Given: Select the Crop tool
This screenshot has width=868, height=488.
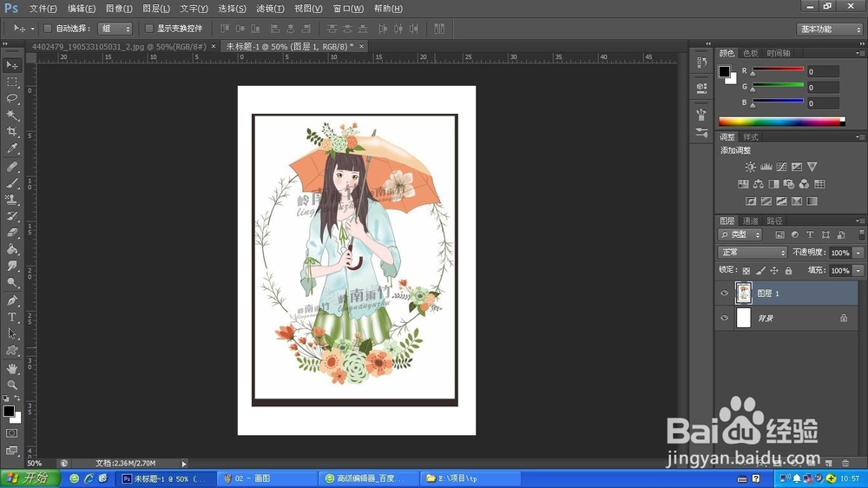Looking at the screenshot, I should [x=12, y=132].
